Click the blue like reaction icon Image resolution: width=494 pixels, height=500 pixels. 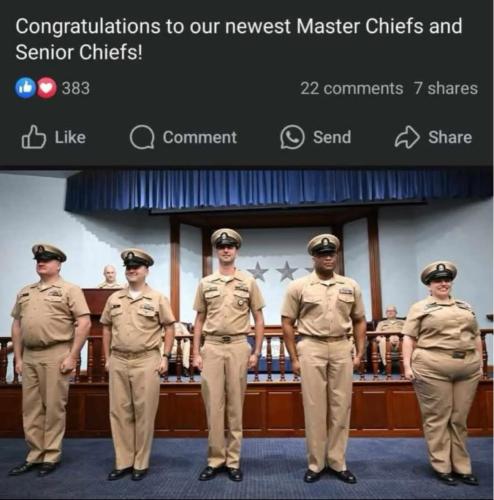coord(25,88)
